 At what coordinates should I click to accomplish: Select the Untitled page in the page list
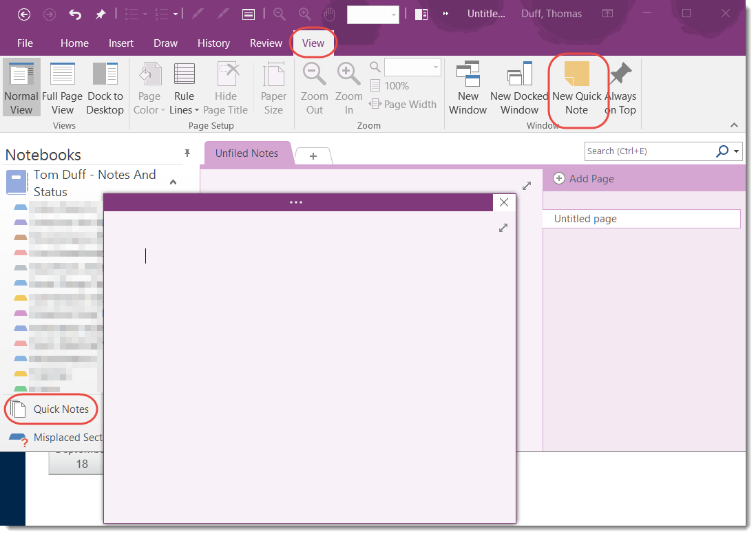click(585, 218)
